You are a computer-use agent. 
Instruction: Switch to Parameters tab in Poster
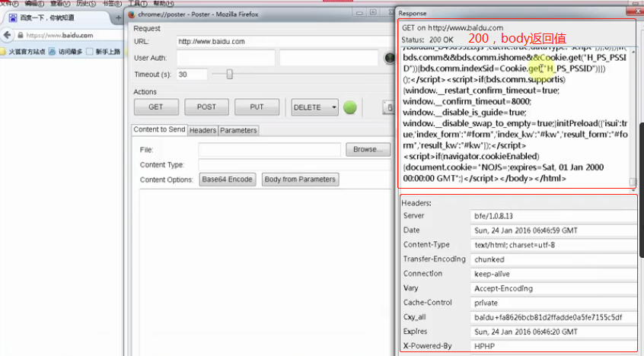(238, 130)
